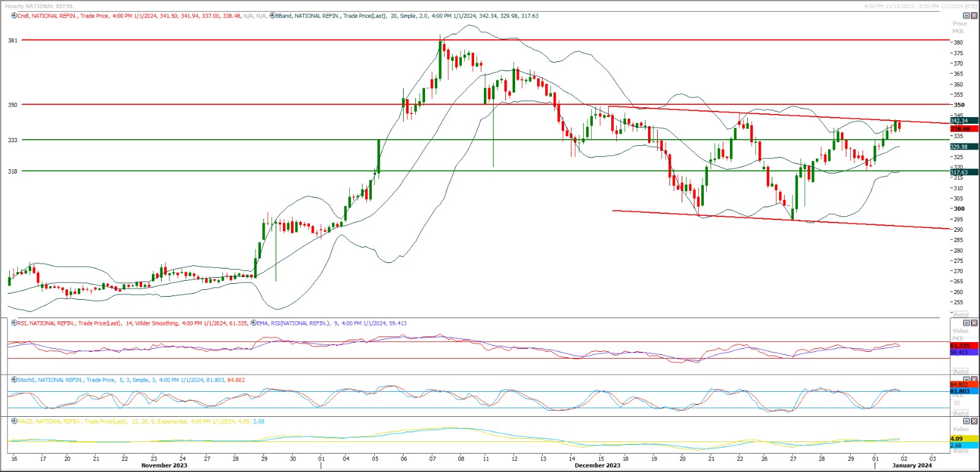
Task: Select the 318 support level label
Action: tap(13, 172)
